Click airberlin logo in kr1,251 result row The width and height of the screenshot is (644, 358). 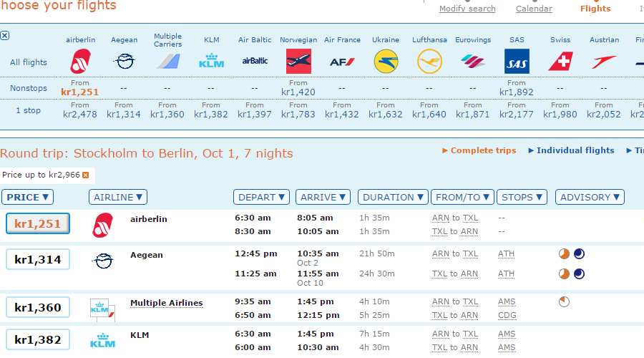(x=102, y=225)
